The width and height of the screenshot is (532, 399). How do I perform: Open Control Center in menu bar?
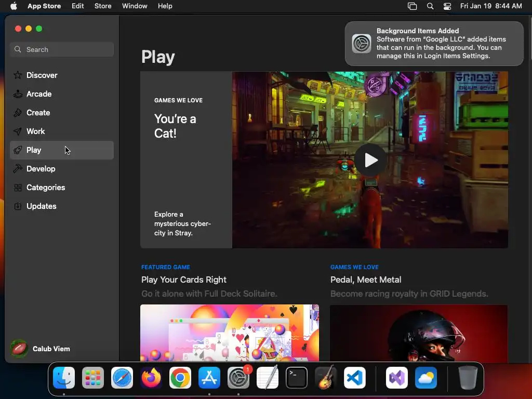(447, 6)
